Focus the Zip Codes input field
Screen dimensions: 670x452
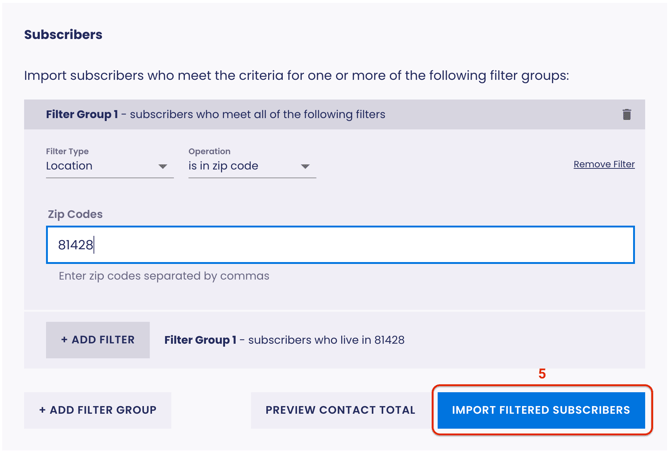point(340,245)
